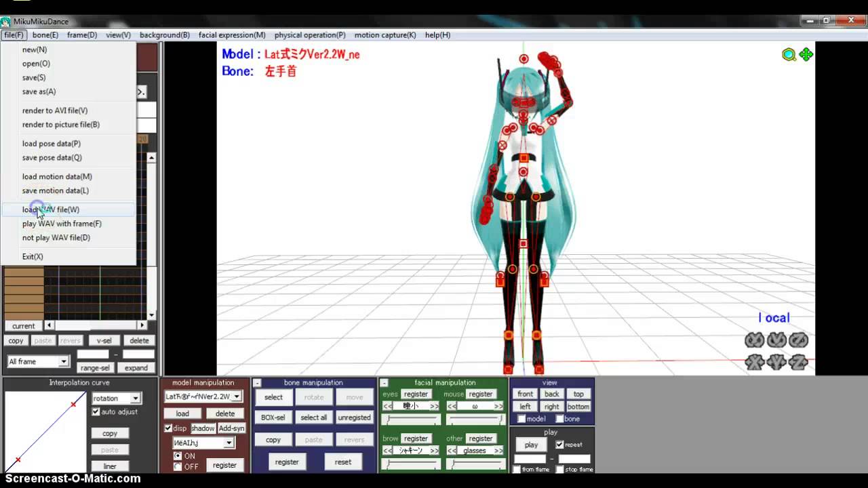Adjust the eyes morph slider
The width and height of the screenshot is (868, 488).
[x=411, y=420]
